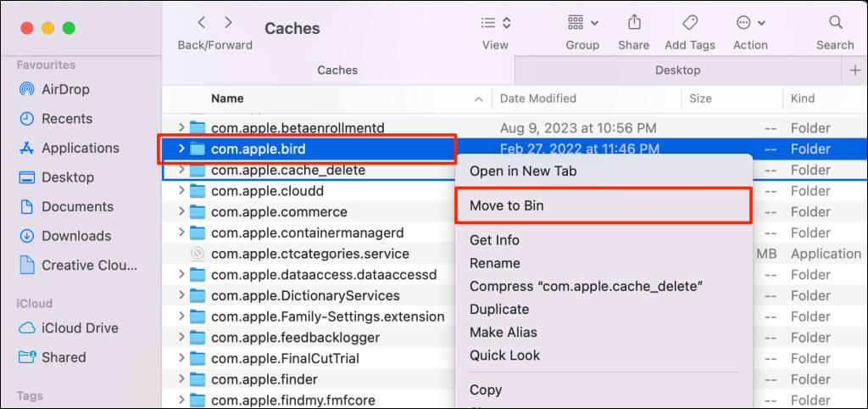Screen dimensions: 868x409
Task: Open Documents in the sidebar
Action: (x=77, y=207)
